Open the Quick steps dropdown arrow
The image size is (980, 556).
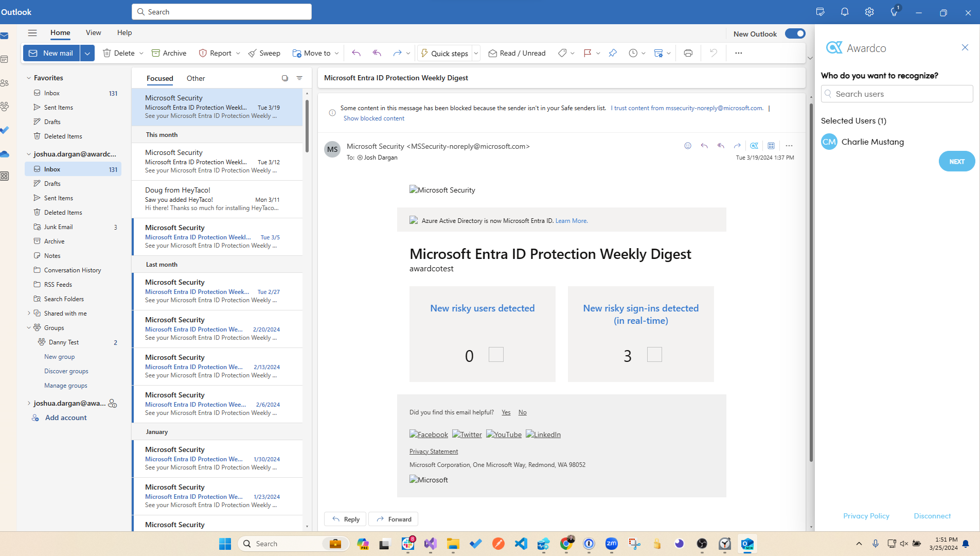(x=476, y=53)
